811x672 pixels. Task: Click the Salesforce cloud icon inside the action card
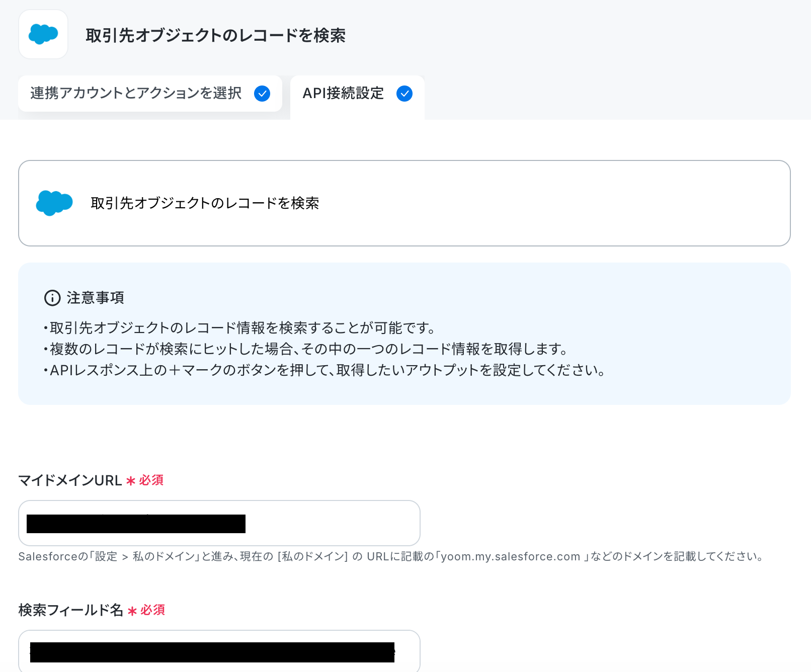[x=54, y=203]
